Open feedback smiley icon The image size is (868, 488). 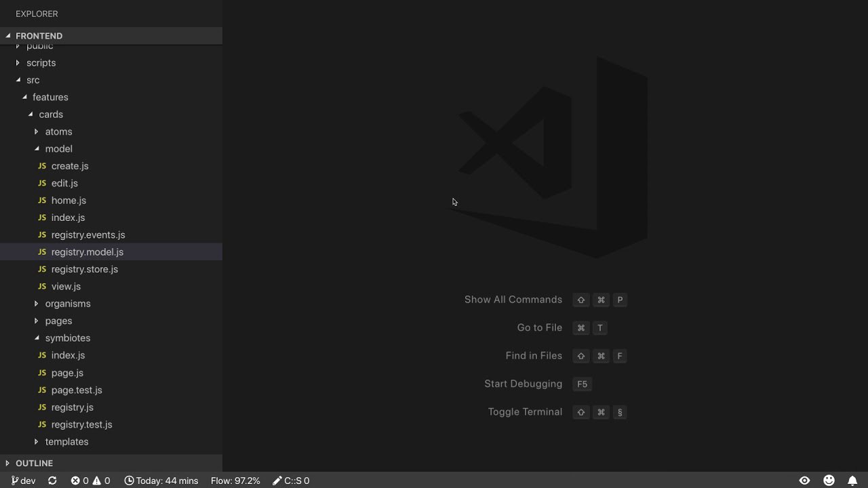(829, 481)
